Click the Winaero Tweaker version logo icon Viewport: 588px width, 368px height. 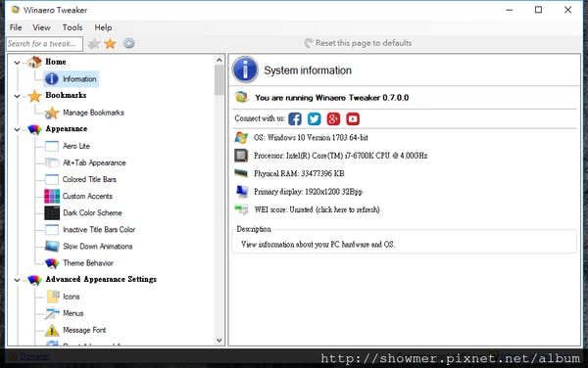241,97
